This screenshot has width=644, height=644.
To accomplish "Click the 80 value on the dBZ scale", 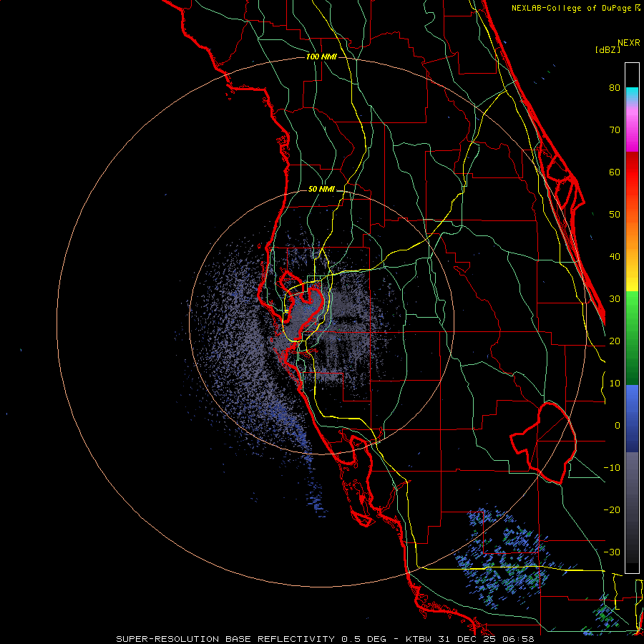I will click(x=615, y=88).
